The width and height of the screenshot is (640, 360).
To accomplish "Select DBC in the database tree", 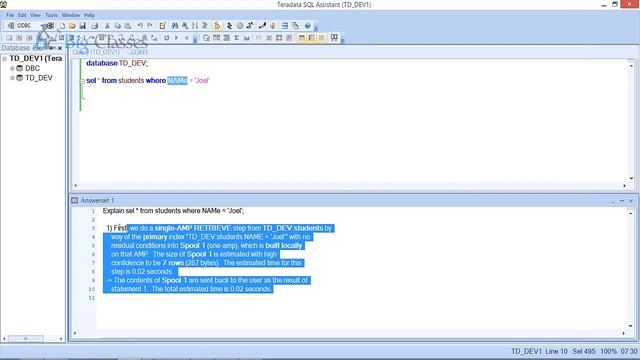I will tap(32, 68).
